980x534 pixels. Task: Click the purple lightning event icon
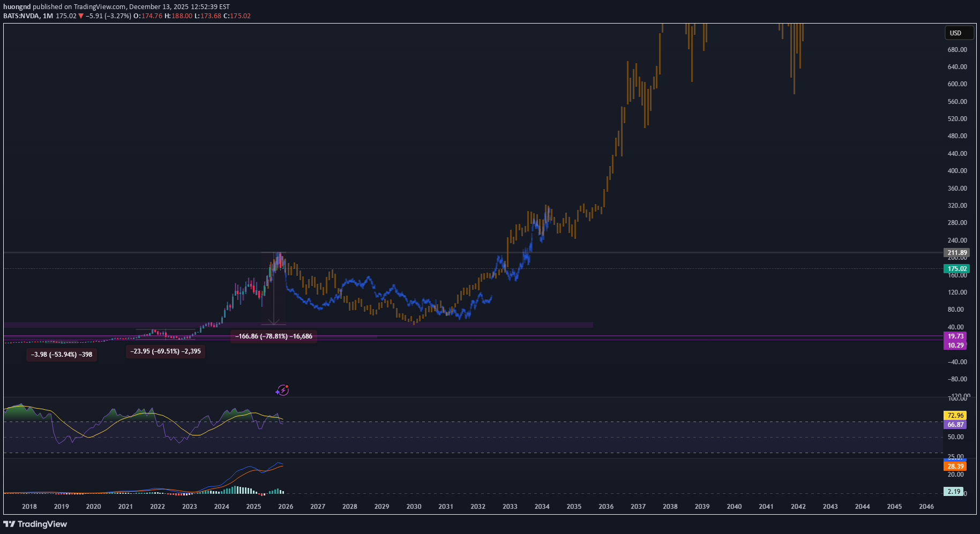coord(282,390)
